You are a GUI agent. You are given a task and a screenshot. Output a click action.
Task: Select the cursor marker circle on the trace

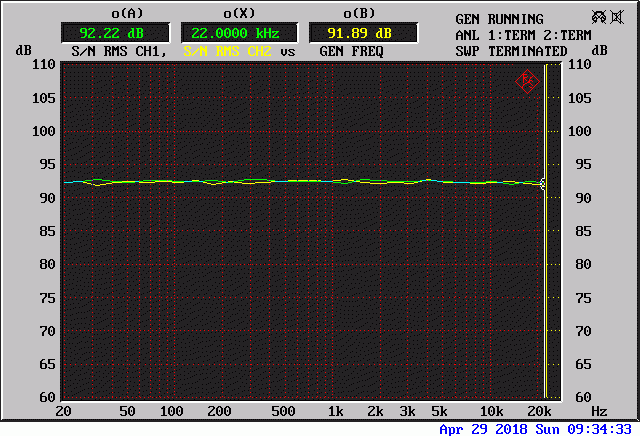click(543, 184)
